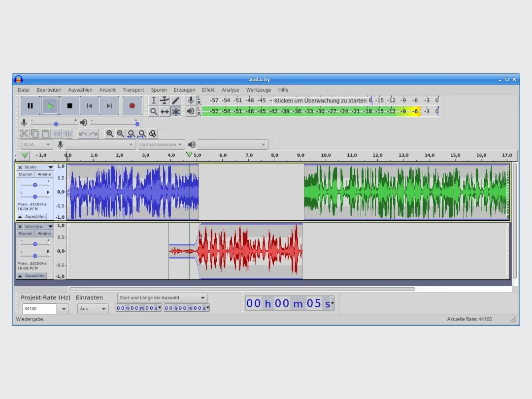Screen dimensions: 532x399
Task: Select the Multi-tool asterisk icon
Action: pos(175,111)
